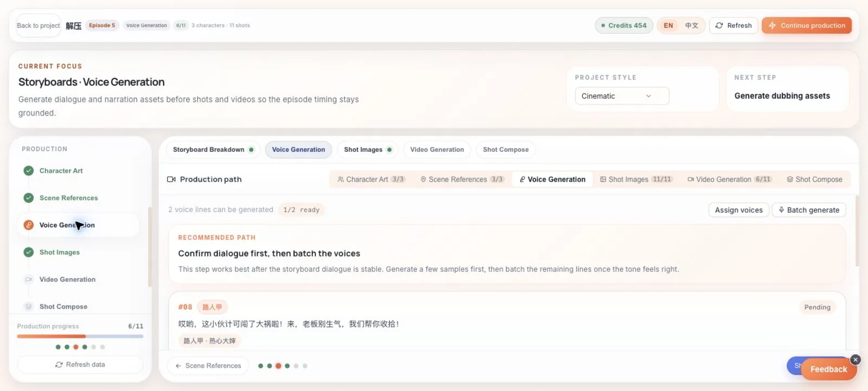Select Character Art 3/3 path step

[371, 180]
